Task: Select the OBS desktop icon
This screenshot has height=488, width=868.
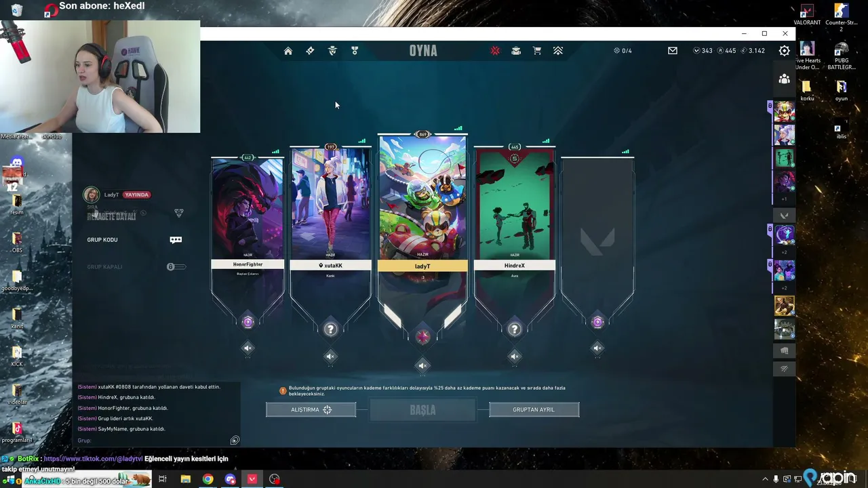Action: tap(17, 243)
